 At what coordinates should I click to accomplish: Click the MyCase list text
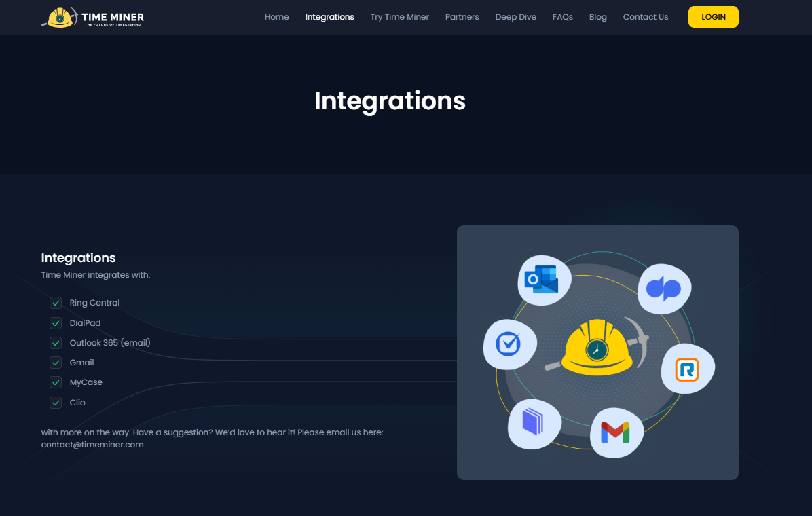pos(86,382)
